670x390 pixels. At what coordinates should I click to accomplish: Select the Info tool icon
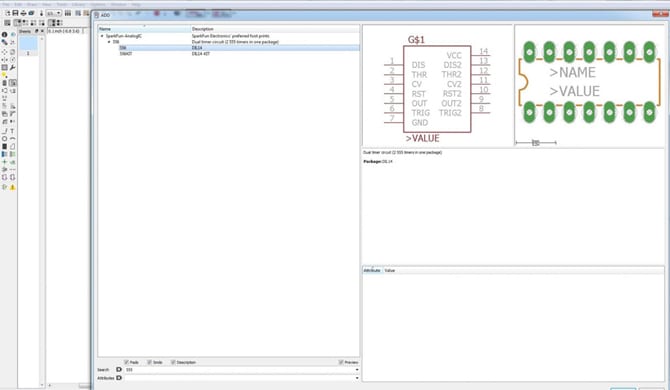tap(4, 35)
